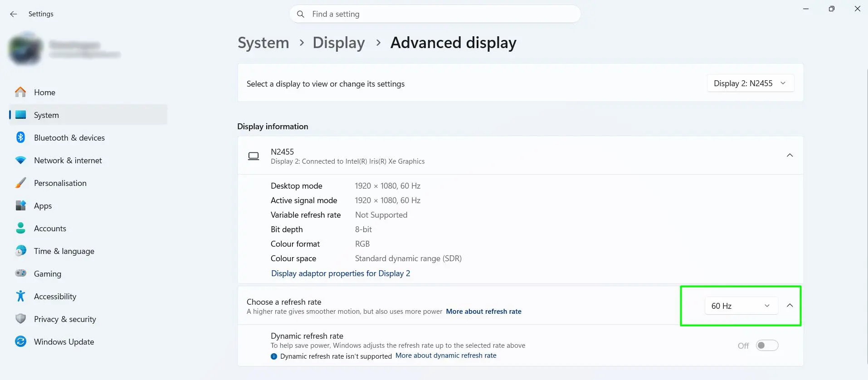Collapse the N2455 display information section
Viewport: 868px width, 380px height.
pyautogui.click(x=790, y=155)
